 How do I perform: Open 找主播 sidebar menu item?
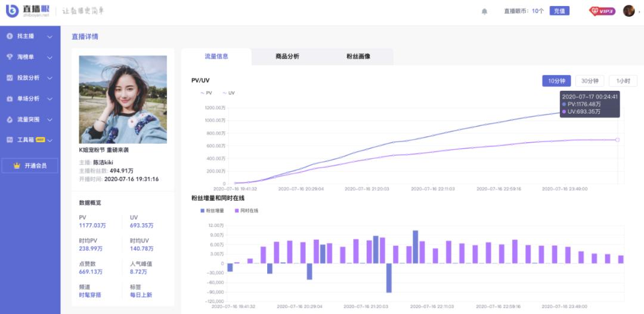[30, 36]
